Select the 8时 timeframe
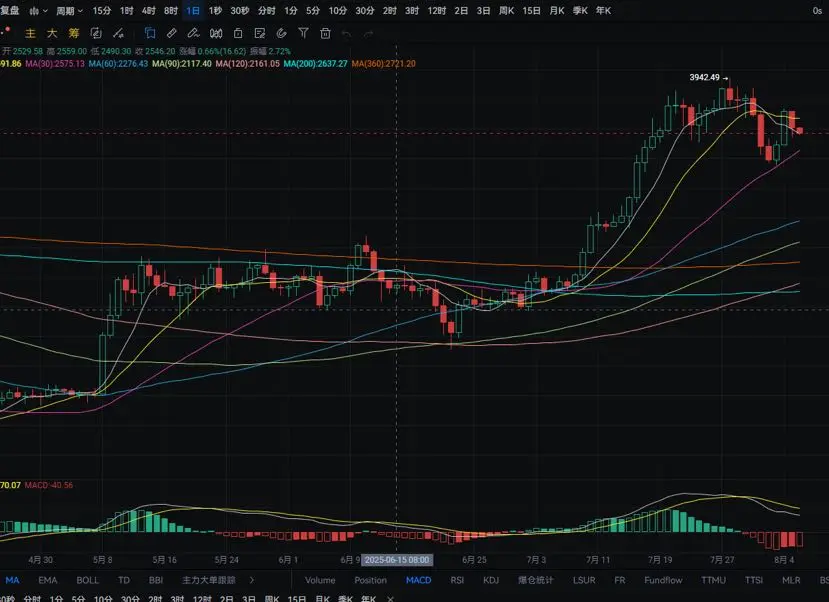829x602 pixels. 171,11
